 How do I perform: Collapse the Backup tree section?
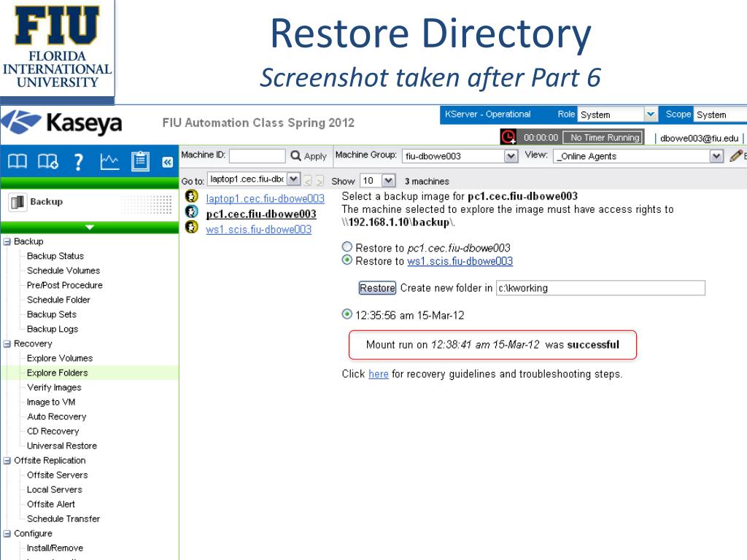pos(7,242)
